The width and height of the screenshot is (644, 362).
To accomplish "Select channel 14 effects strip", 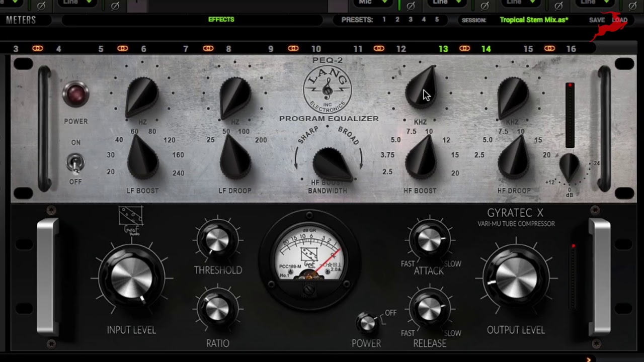I will point(486,49).
